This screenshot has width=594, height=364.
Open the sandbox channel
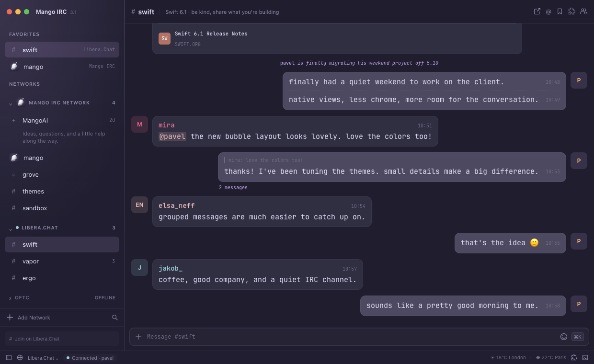62,208
